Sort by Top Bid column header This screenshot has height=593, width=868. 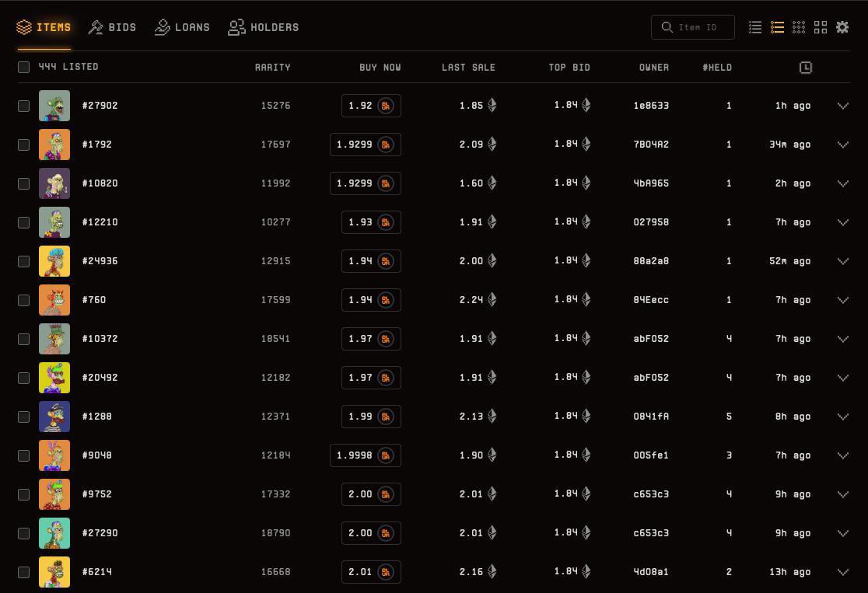(569, 68)
